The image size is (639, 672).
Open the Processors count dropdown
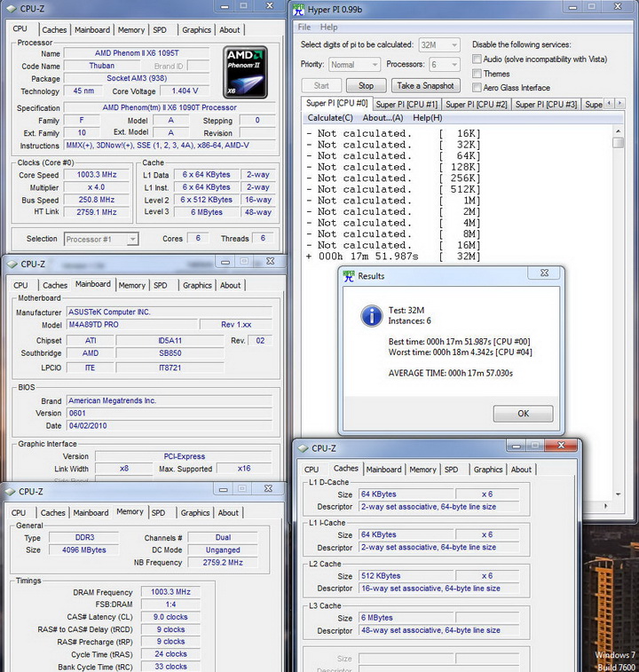pos(445,65)
